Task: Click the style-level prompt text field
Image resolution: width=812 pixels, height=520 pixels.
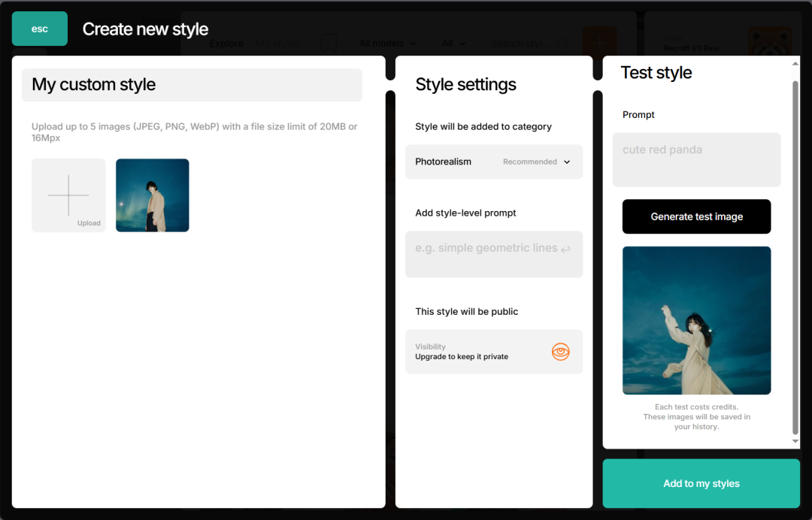Action: [x=494, y=254]
